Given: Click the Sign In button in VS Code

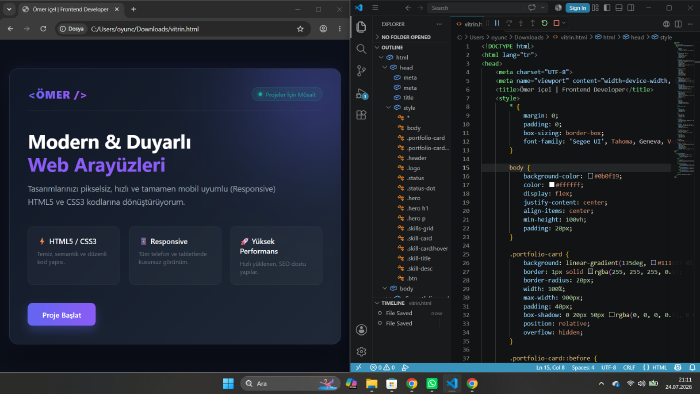Looking at the screenshot, I should (x=577, y=8).
